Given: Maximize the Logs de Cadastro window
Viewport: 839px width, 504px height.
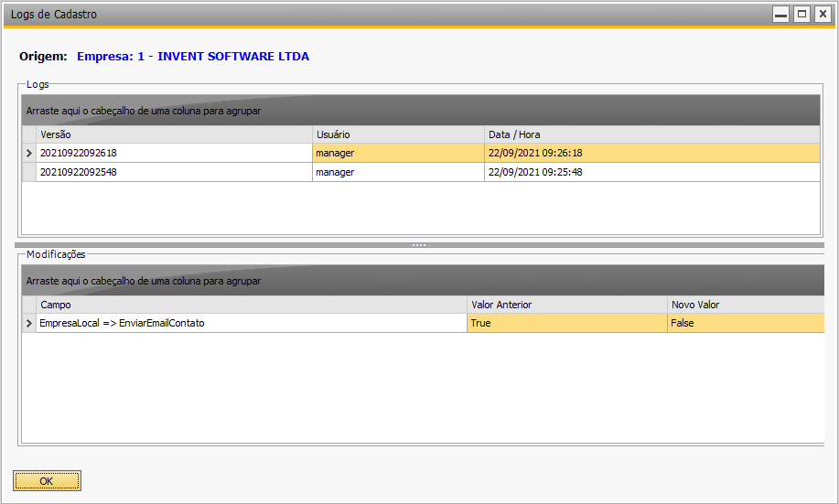Looking at the screenshot, I should pyautogui.click(x=801, y=15).
